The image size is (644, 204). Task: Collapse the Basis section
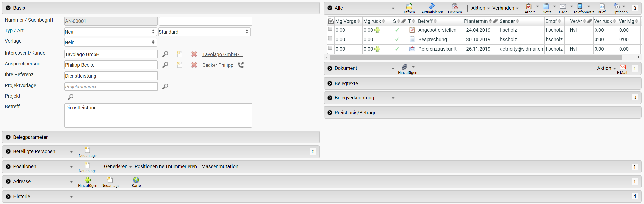point(8,8)
